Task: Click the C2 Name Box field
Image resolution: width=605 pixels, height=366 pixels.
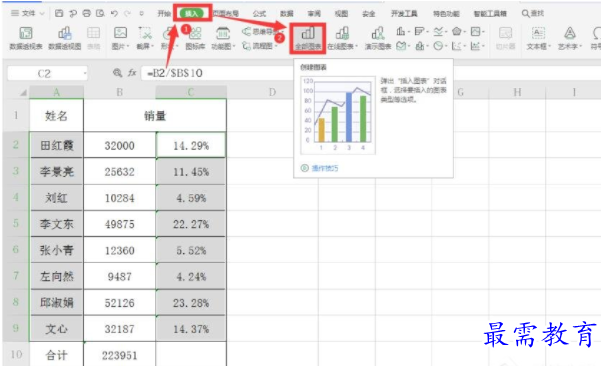Action: 47,73
